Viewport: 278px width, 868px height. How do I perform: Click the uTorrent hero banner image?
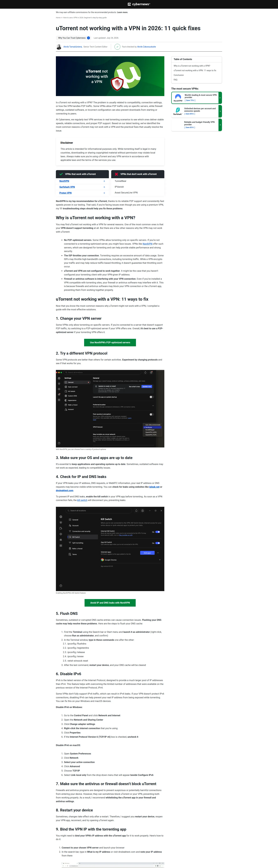[110, 76]
